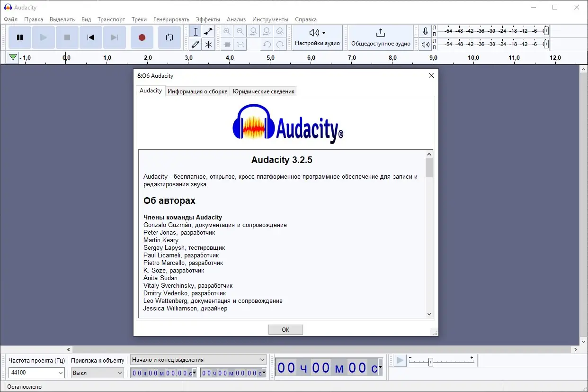
Task: Click the Play button in transport toolbar
Action: [44, 37]
